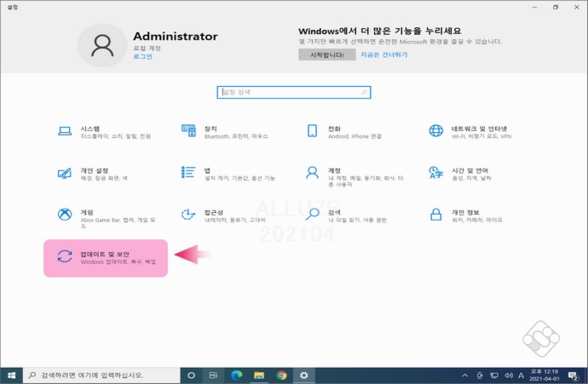Select the 접근성 title text
The width and height of the screenshot is (588, 384).
click(214, 212)
